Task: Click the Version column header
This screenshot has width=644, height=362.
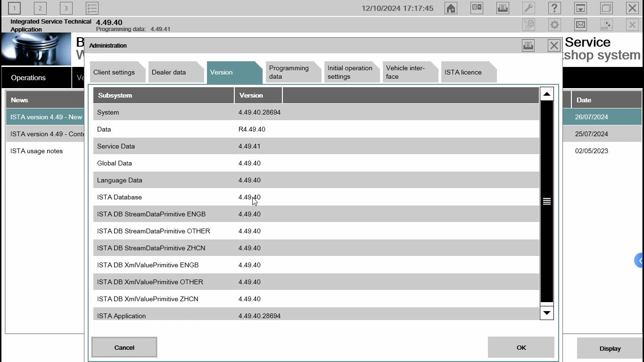Action: [258, 95]
